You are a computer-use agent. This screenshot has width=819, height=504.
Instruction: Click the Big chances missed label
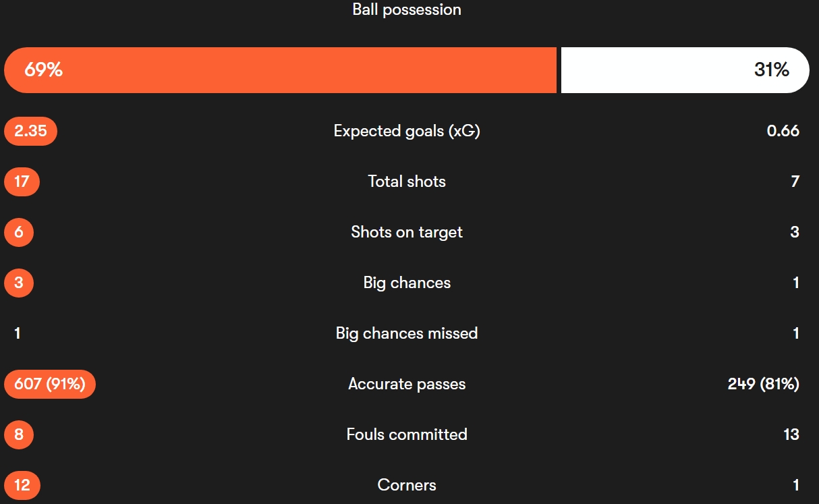pos(407,333)
